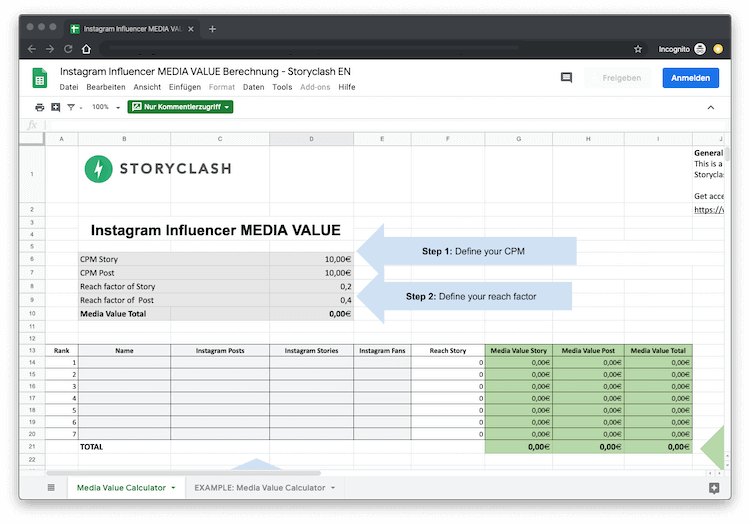Image resolution: width=750 pixels, height=523 pixels.
Task: Select column G header
Action: 518,139
